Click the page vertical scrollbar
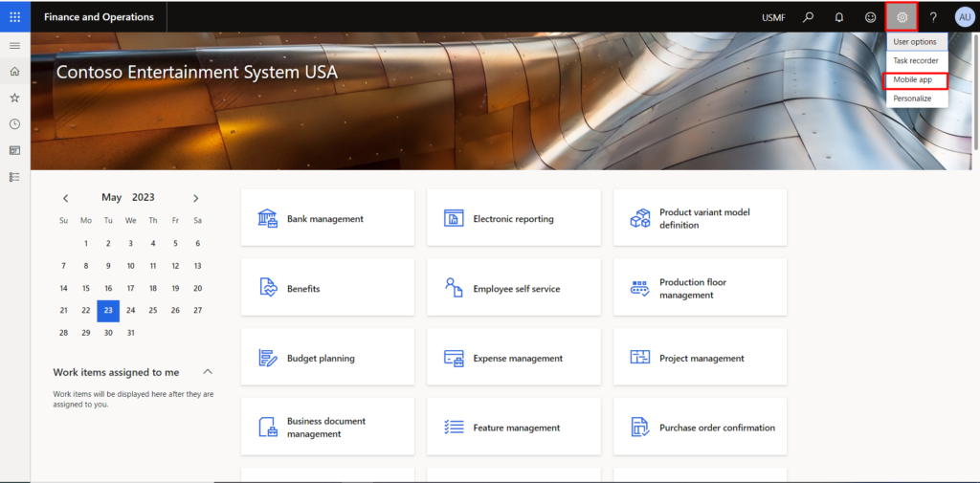 (x=976, y=94)
